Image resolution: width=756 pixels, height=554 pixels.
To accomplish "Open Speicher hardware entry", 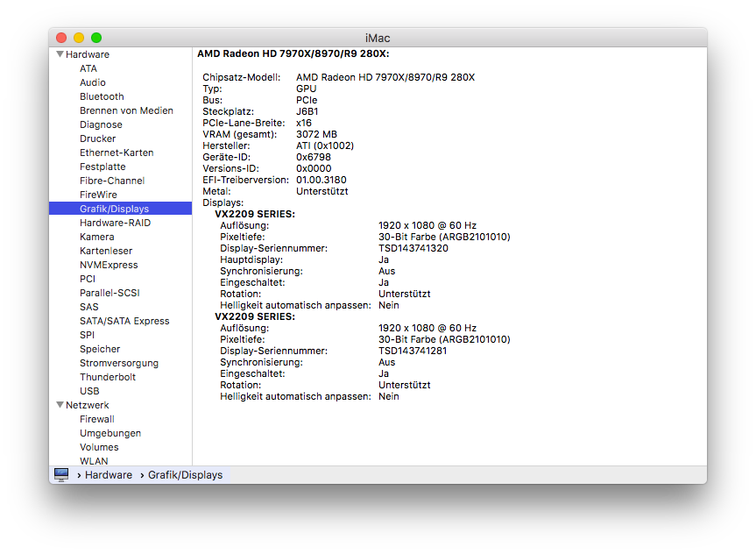I will click(100, 348).
